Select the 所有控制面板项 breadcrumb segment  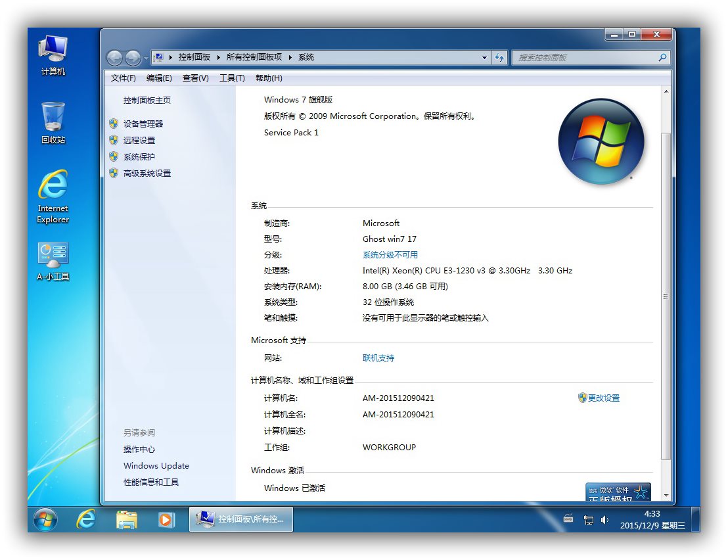click(254, 57)
